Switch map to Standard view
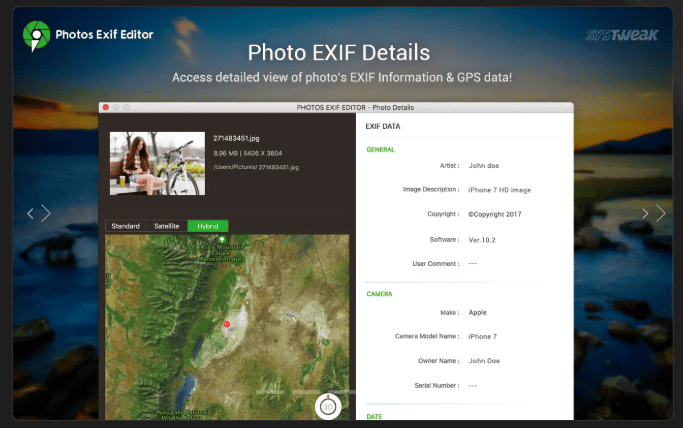683x428 pixels. pos(125,226)
